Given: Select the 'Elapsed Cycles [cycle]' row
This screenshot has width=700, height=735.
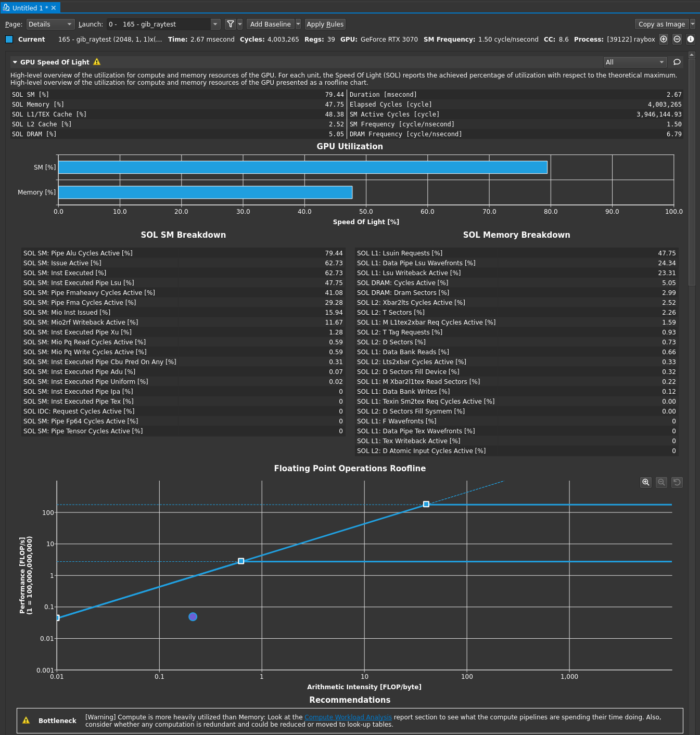Looking at the screenshot, I should point(515,105).
